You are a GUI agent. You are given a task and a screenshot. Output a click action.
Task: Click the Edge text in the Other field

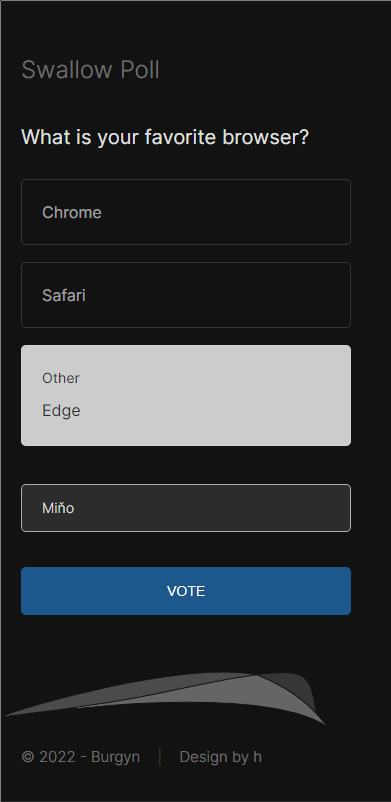pos(61,410)
